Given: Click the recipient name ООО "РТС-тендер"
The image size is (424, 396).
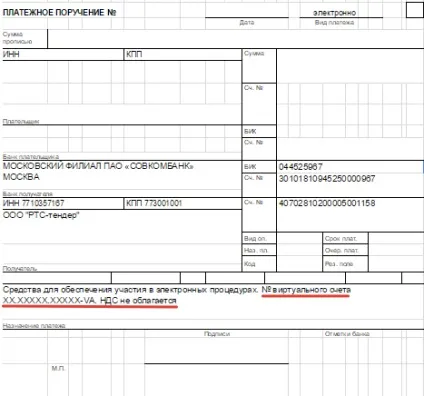Looking at the screenshot, I should coord(41,215).
